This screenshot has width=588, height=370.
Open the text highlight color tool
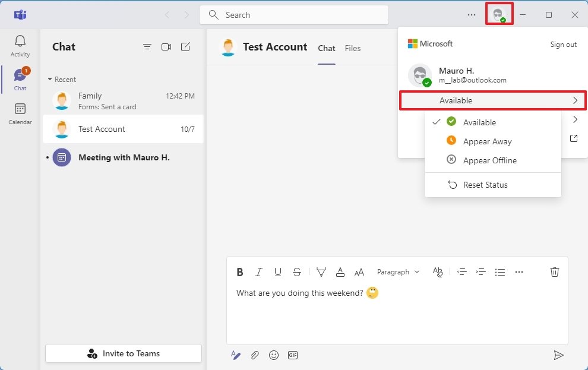[321, 272]
